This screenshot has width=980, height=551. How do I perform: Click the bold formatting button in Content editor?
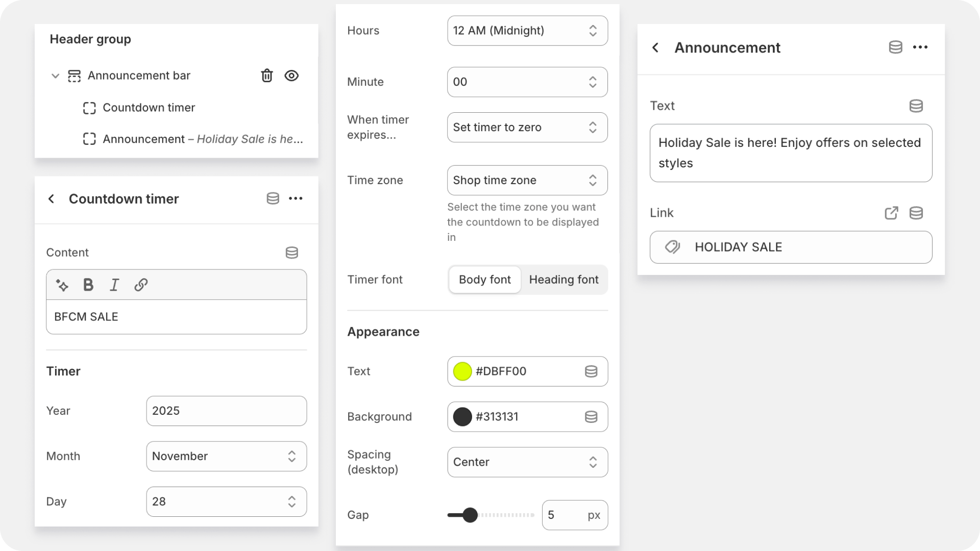[x=88, y=285]
